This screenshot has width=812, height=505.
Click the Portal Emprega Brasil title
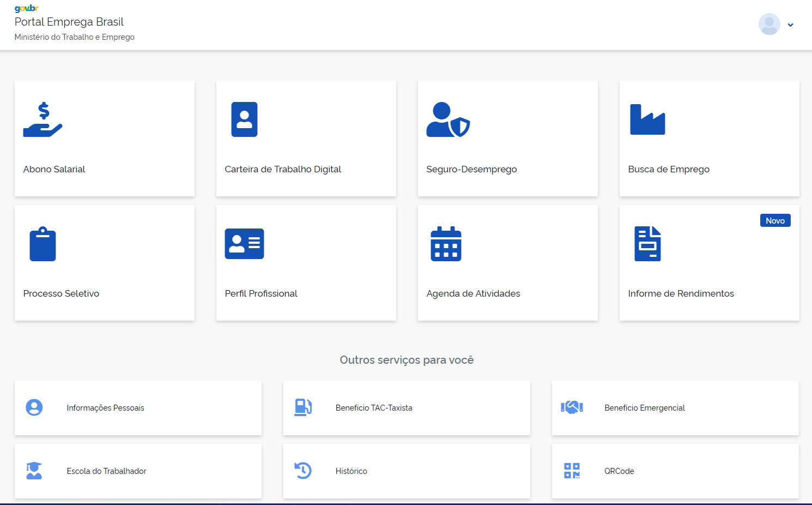point(69,22)
